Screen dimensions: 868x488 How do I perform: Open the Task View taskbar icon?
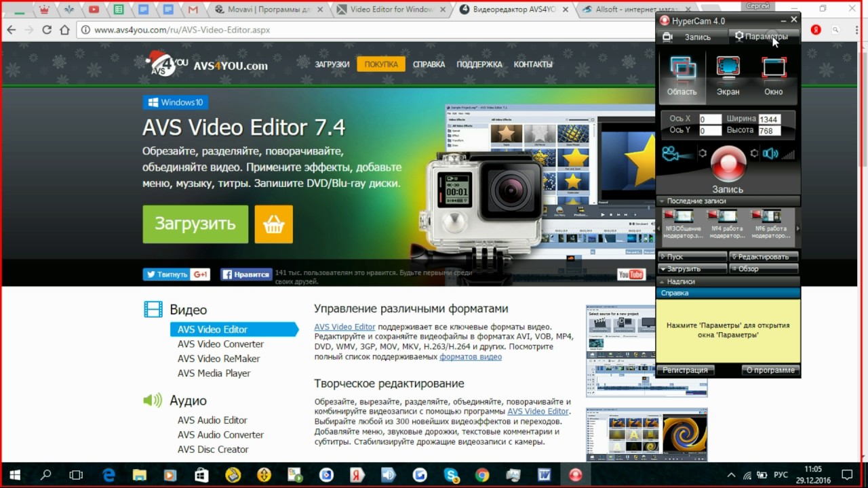pos(77,475)
